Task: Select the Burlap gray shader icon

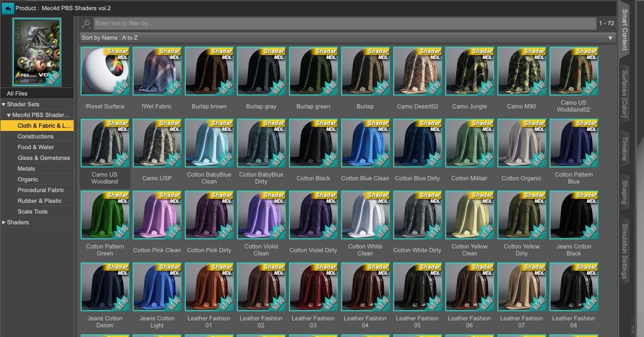Action: (261, 71)
